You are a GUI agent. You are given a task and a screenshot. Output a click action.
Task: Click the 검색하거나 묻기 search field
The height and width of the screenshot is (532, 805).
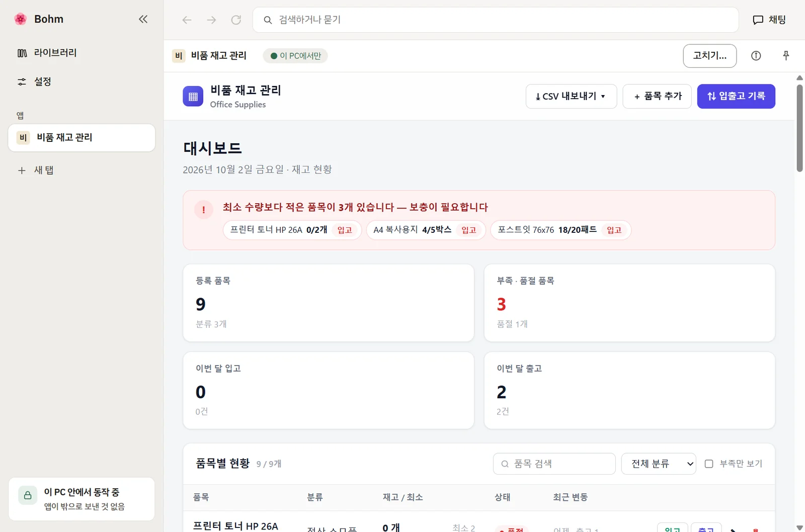(496, 20)
